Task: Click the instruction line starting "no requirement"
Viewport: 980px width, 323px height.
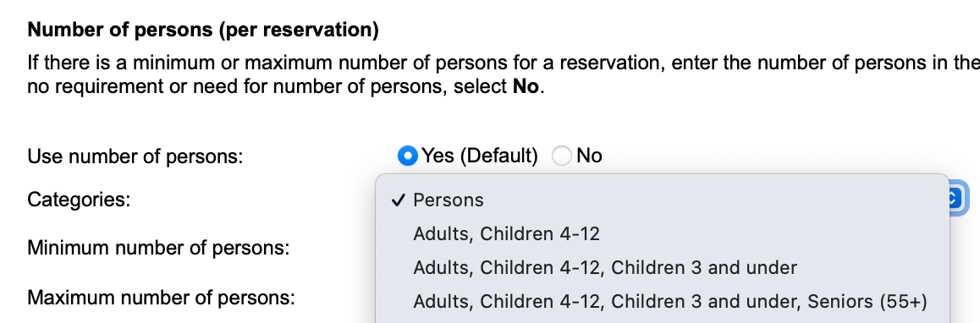Action: [x=286, y=86]
